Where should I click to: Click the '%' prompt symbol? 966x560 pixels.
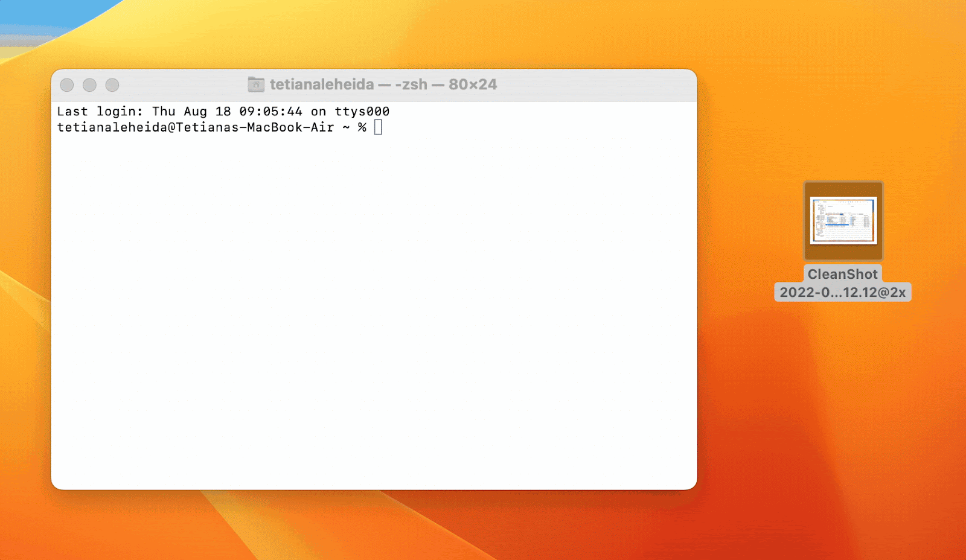[x=362, y=127]
